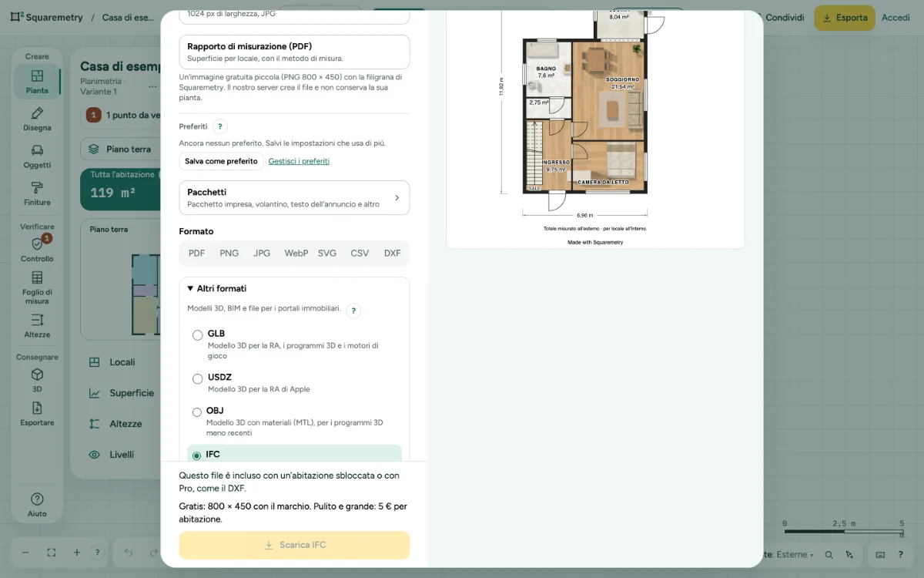Choose the SVG format tab
The width and height of the screenshot is (924, 578).
coord(327,253)
